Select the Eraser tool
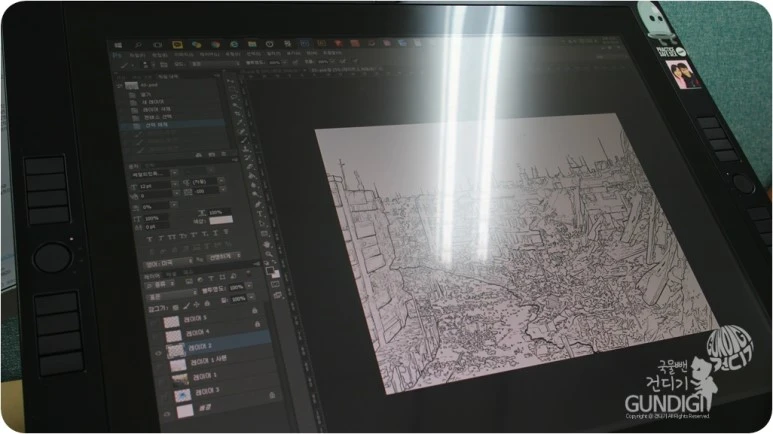This screenshot has height=434, width=773. coord(249,167)
